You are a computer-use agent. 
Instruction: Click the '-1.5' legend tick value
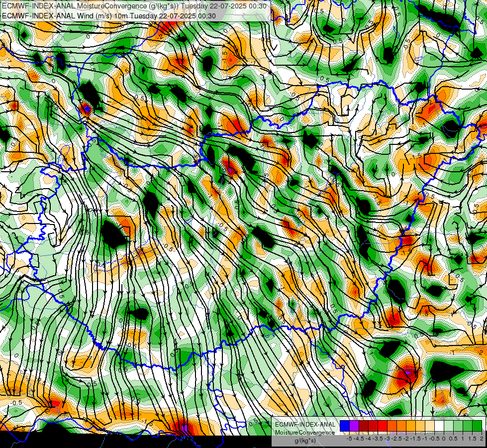click(415, 439)
